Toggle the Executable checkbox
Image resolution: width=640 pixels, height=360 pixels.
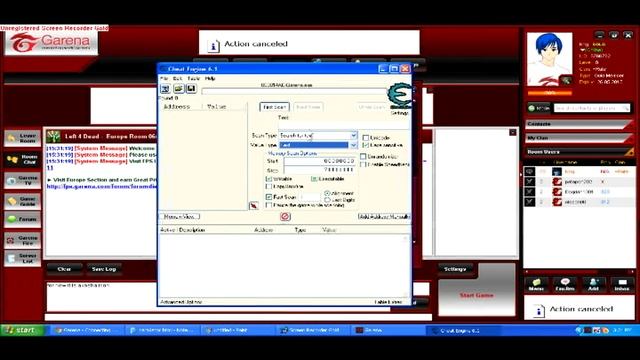(x=314, y=179)
